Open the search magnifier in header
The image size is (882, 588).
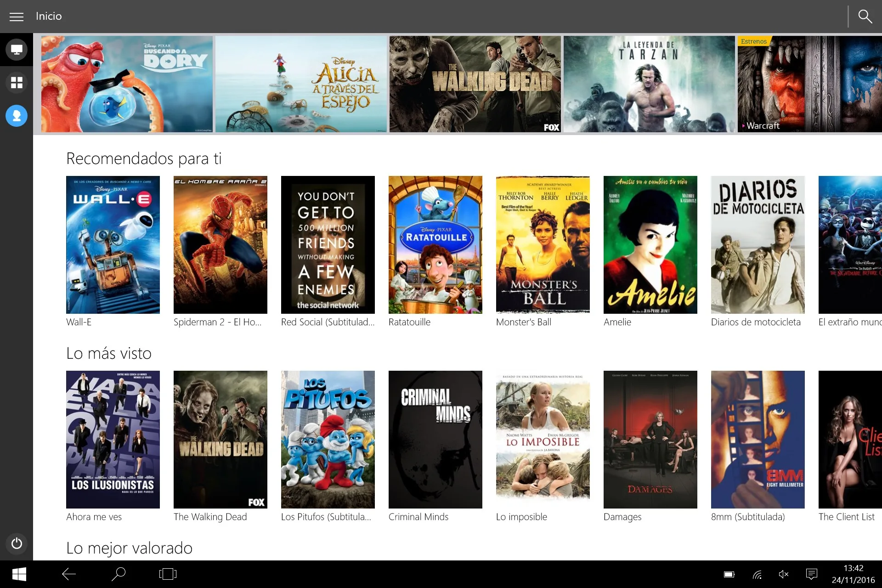pyautogui.click(x=865, y=17)
